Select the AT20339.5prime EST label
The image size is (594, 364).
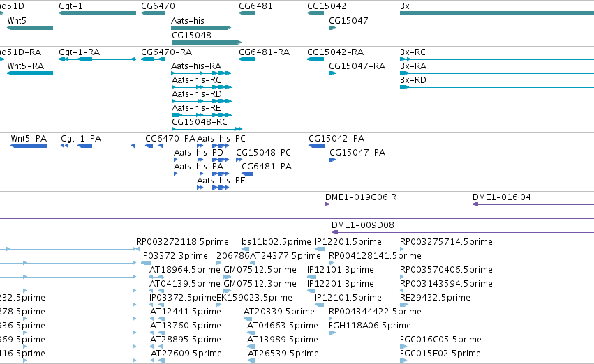click(x=279, y=312)
